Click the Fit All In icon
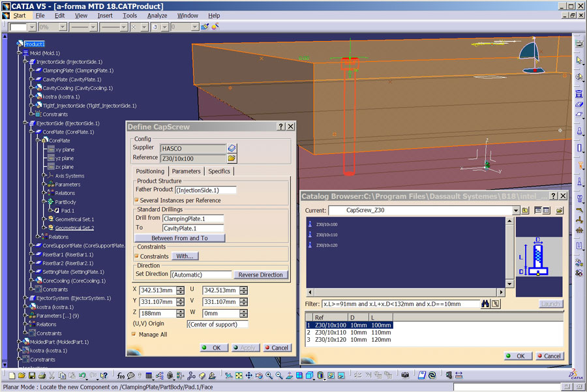Screen dimensions: 587x392 pyautogui.click(x=239, y=376)
